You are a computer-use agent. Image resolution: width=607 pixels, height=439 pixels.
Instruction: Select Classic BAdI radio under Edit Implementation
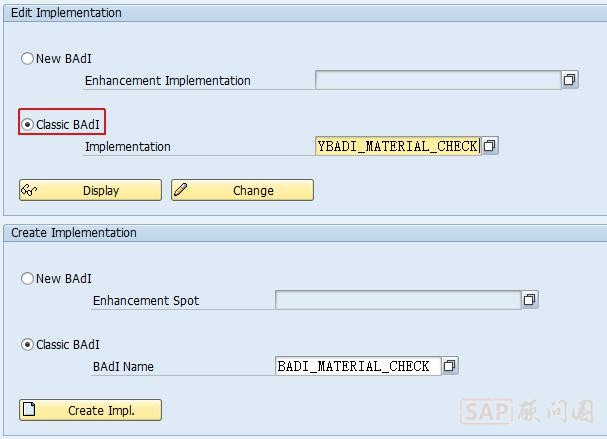pyautogui.click(x=27, y=125)
